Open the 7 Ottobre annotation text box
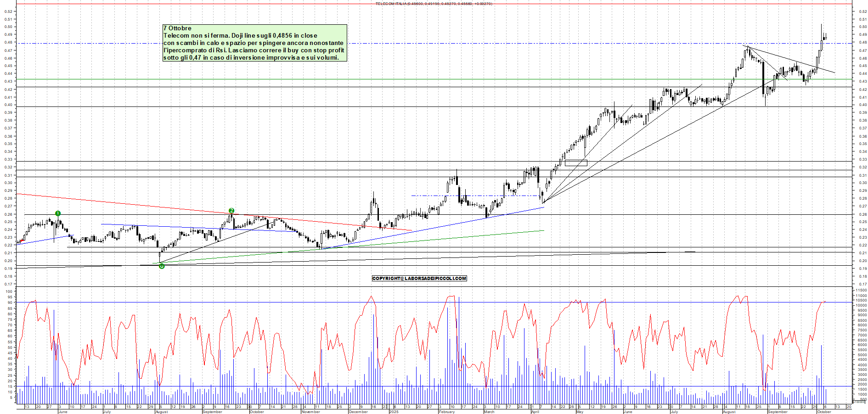This screenshot has height=414, width=868. pyautogui.click(x=254, y=43)
